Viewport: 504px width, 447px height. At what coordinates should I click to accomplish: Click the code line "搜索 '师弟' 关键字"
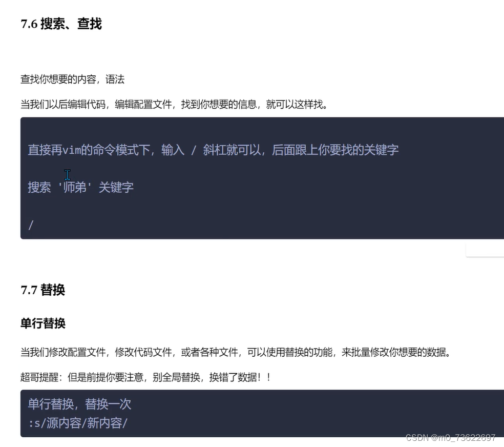tap(81, 188)
